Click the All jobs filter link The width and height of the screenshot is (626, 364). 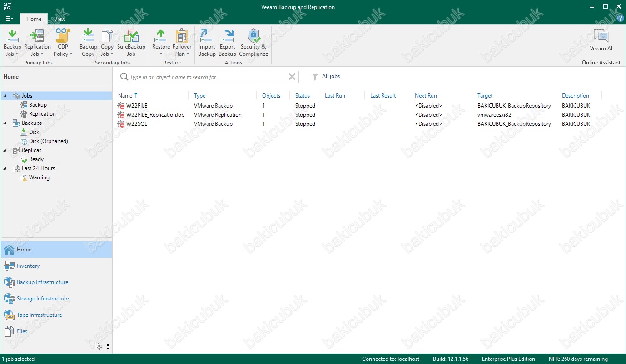(331, 76)
